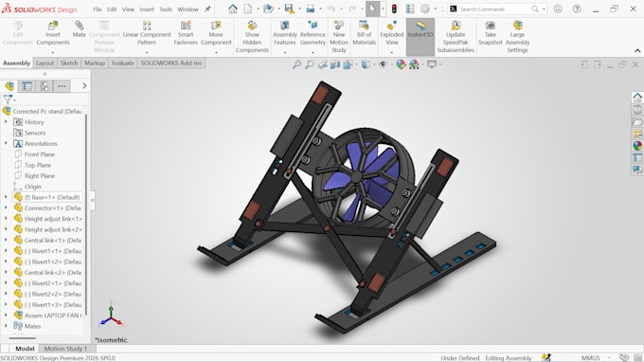The width and height of the screenshot is (644, 362).
Task: Expand Central link<1> component
Action: (6, 240)
